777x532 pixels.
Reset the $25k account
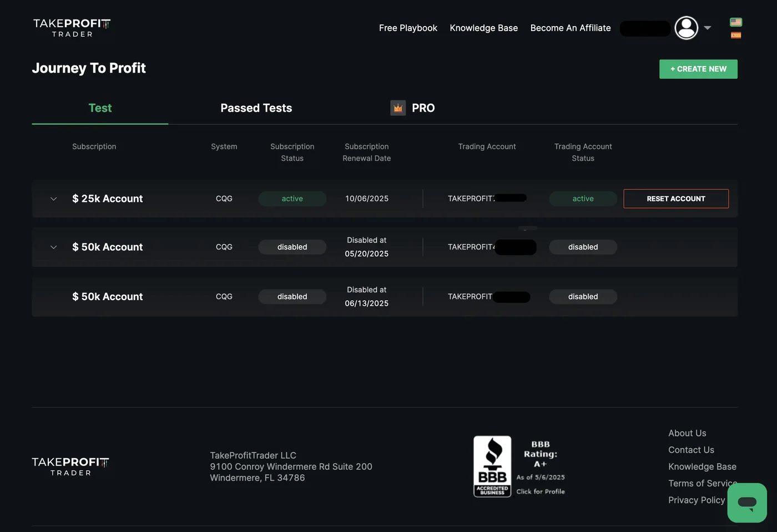click(x=676, y=199)
